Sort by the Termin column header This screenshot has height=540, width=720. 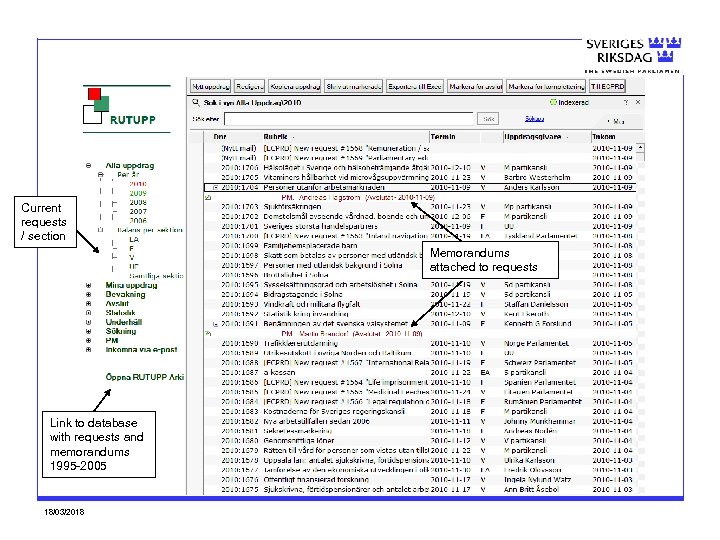pos(443,136)
